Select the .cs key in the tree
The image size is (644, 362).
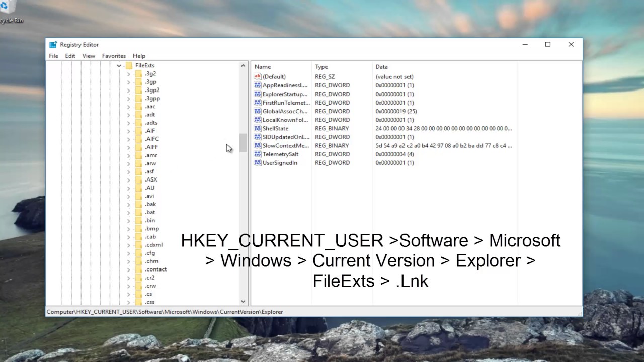[148, 294]
